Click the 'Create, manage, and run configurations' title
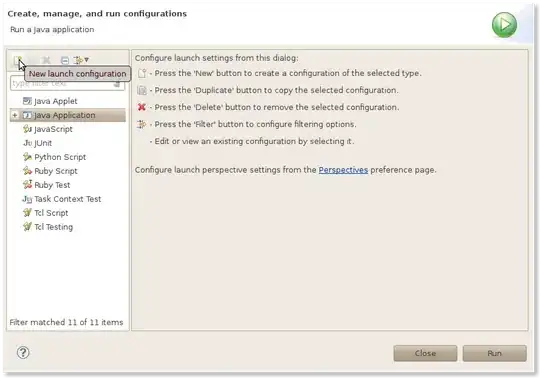Screen dimensions: 540x378 (97, 14)
